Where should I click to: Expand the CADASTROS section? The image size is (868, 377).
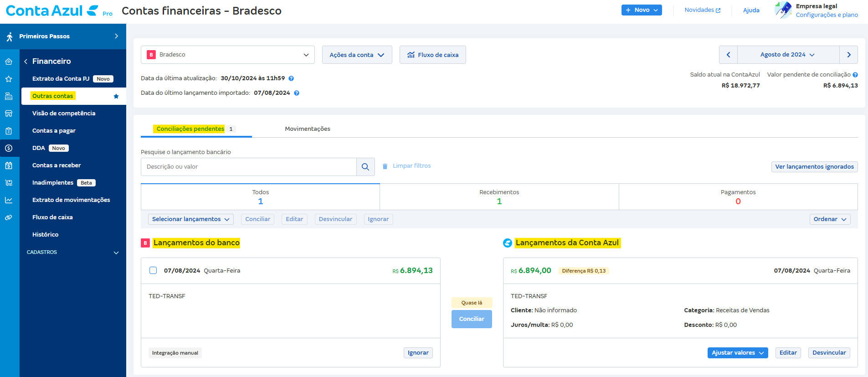pos(73,252)
